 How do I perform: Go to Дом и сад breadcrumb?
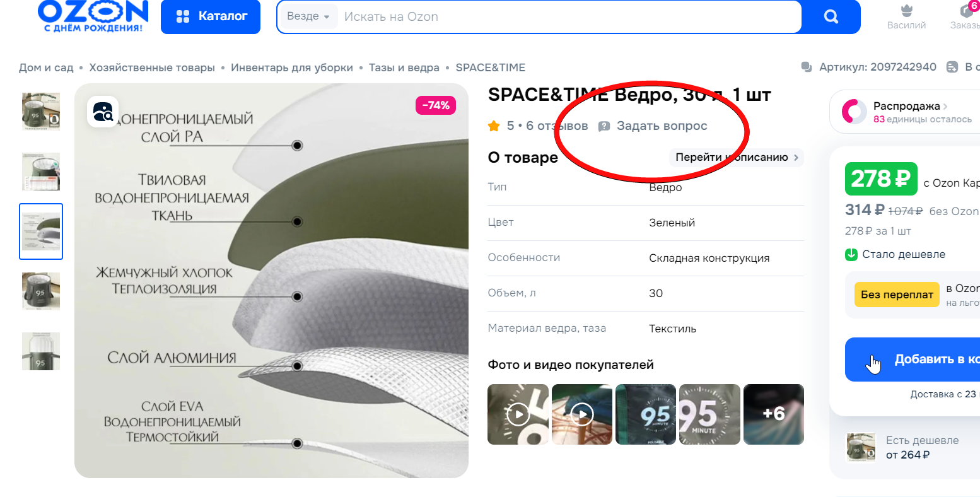point(46,67)
